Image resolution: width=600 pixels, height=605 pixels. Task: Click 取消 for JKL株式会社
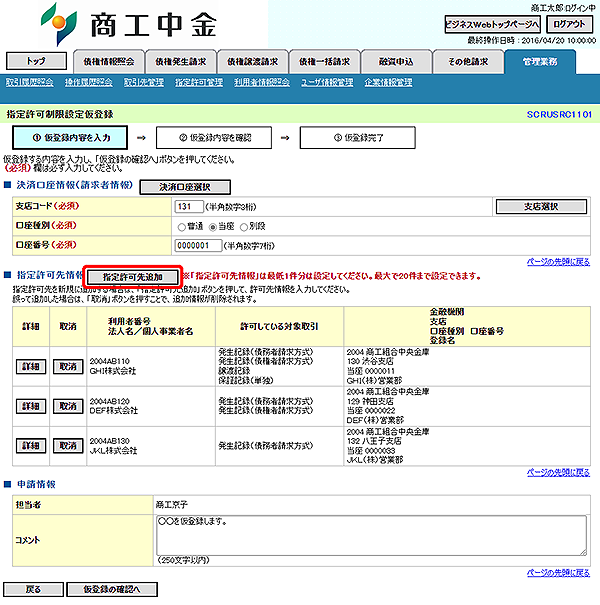[68, 446]
